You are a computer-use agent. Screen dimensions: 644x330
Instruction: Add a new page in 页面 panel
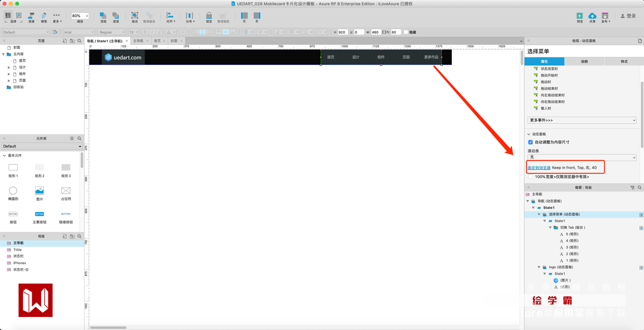[64, 41]
